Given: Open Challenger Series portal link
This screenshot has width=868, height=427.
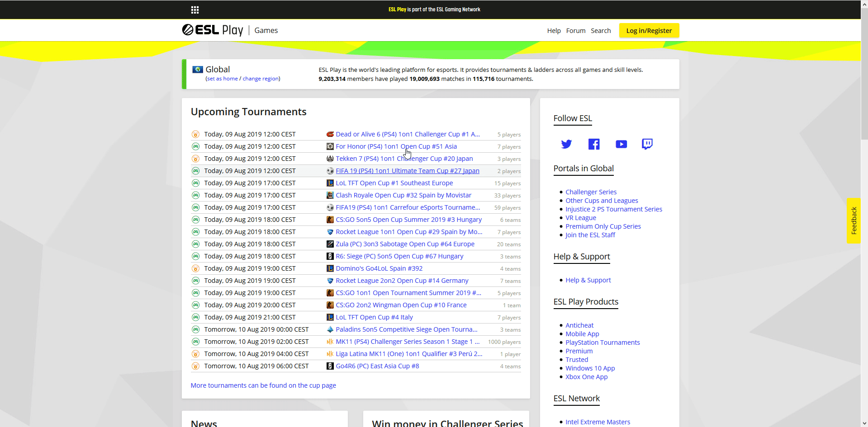Looking at the screenshot, I should (x=591, y=192).
